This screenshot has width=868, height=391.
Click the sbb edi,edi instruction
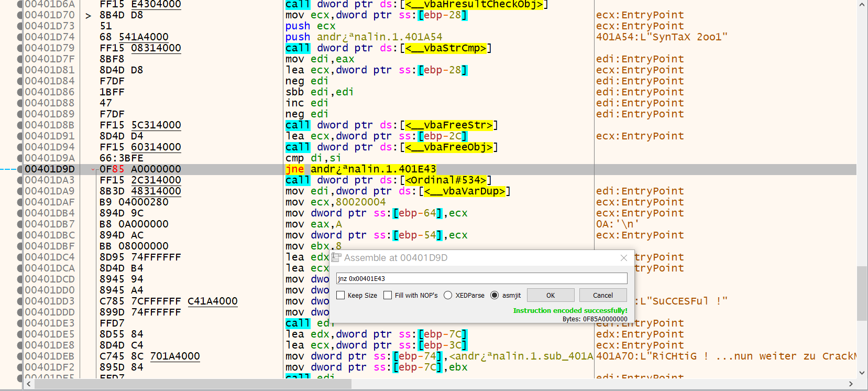point(320,92)
